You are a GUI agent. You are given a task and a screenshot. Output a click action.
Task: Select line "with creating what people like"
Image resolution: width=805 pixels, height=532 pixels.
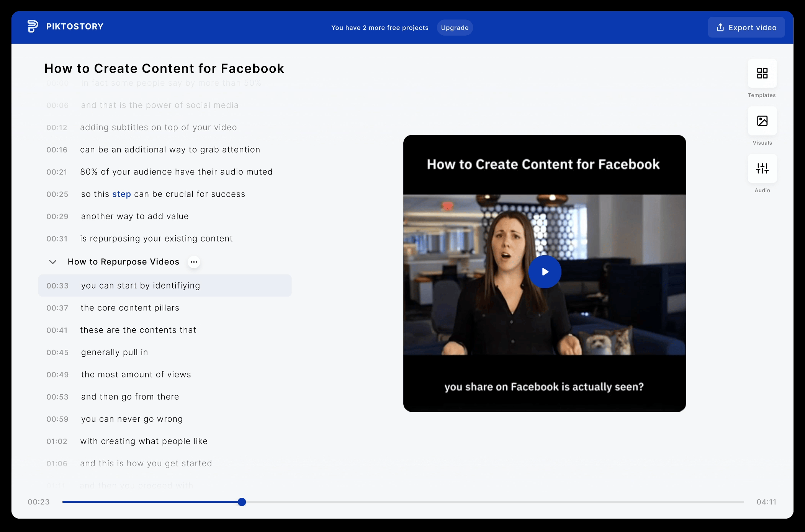pos(144,441)
